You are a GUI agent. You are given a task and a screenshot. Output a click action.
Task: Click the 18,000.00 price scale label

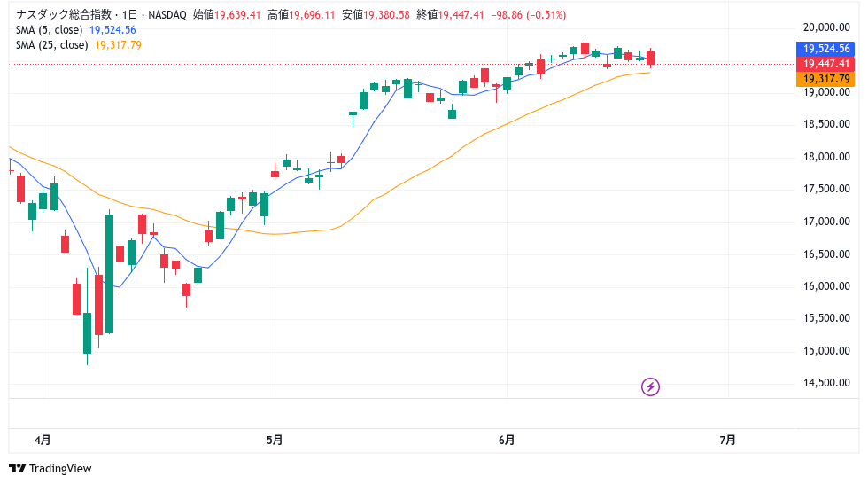pos(826,157)
